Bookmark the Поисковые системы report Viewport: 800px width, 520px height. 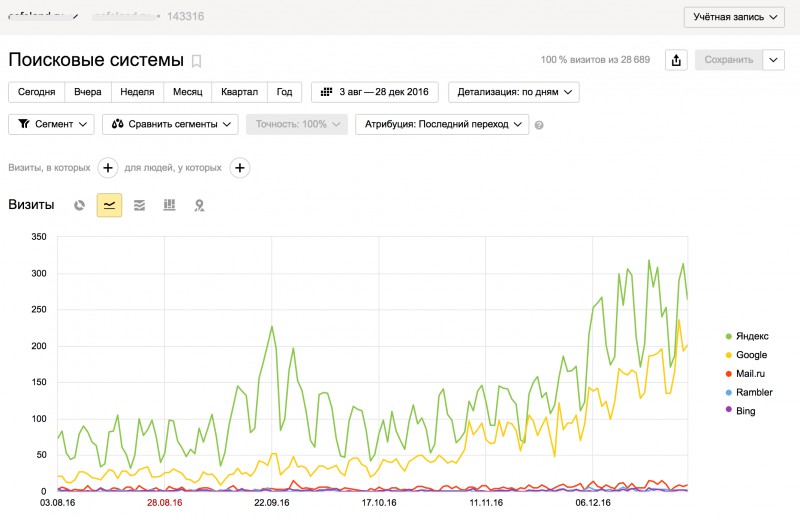coord(196,61)
